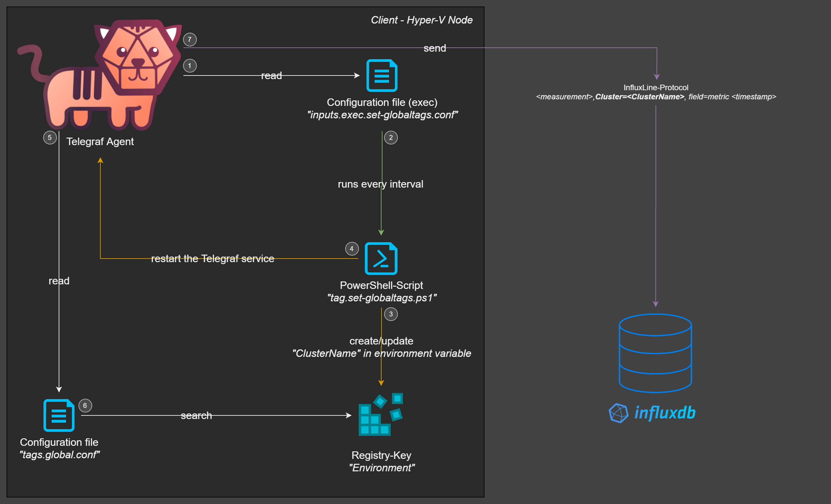Select the 'Telegraf Agent' label
Screen dimensions: 831x504
100,142
